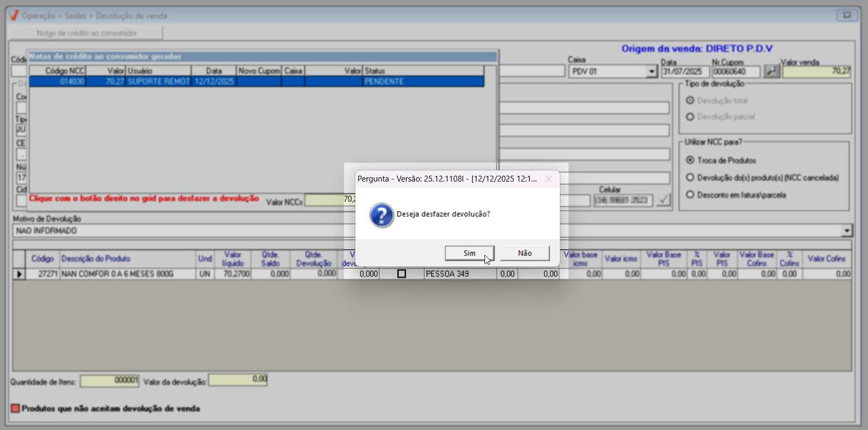
Task: Click the Valor venda field 70,27
Action: pos(817,72)
